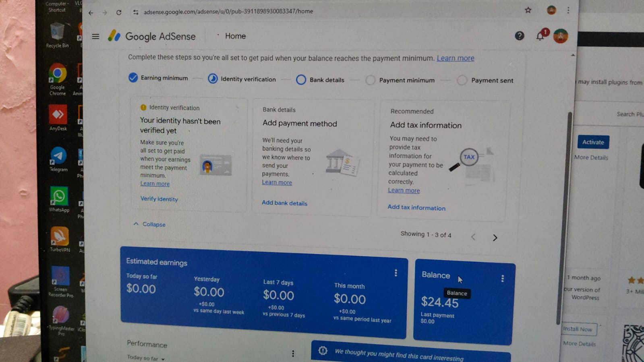644x362 pixels.
Task: Select the Bank details step circle
Action: [301, 80]
